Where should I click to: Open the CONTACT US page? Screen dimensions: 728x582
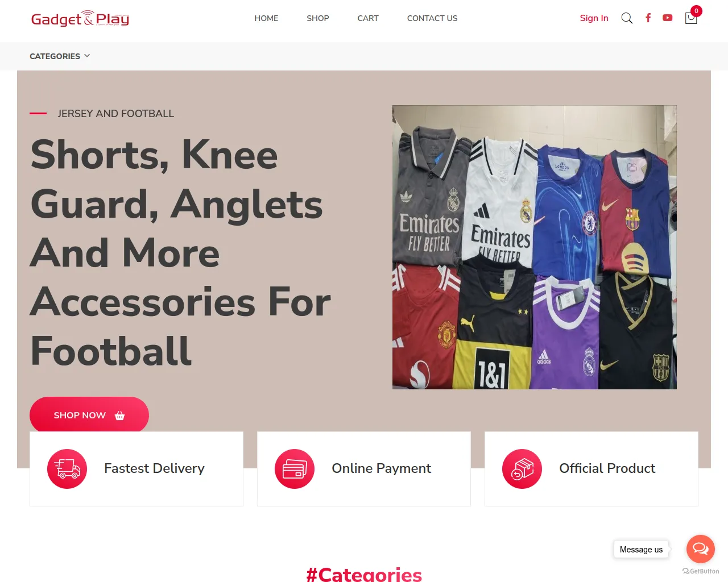[x=432, y=18]
